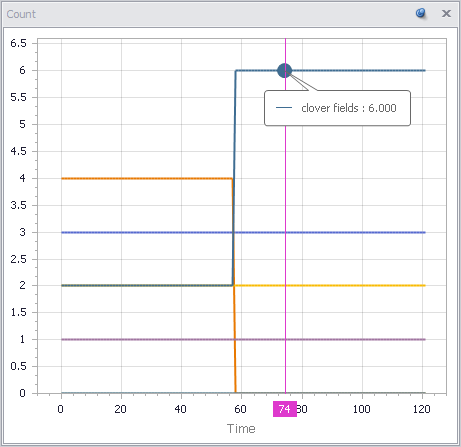Click the pin icon in Count panel header

(421, 13)
